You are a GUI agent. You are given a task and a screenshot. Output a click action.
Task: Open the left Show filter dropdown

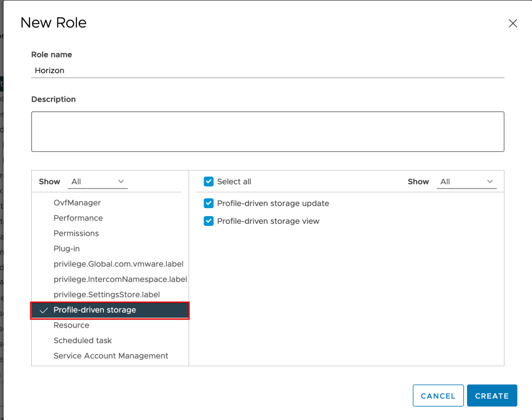99,182
